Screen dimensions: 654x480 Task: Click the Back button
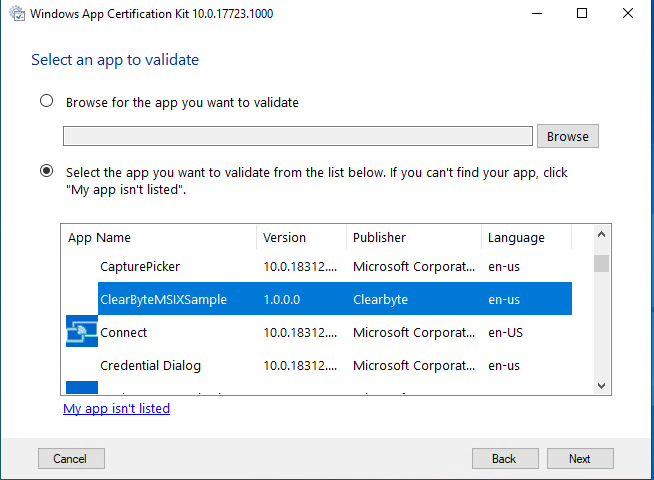click(x=505, y=458)
